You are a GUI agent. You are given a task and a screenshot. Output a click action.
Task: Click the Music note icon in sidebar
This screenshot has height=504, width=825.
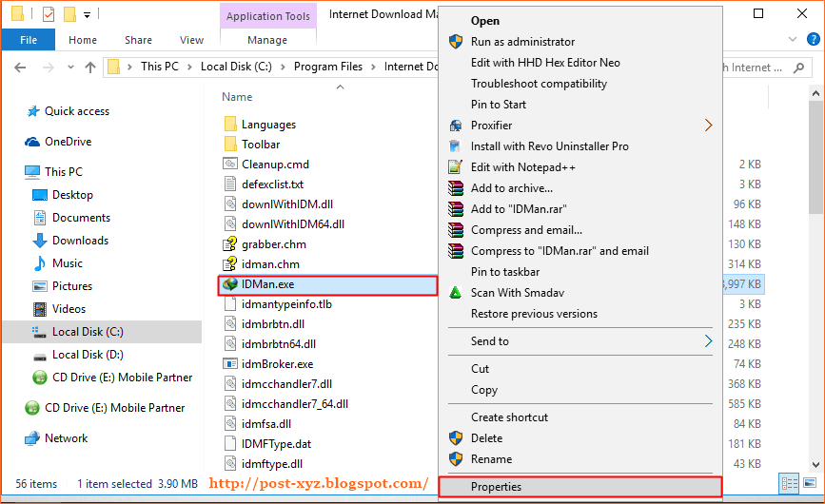tap(39, 263)
